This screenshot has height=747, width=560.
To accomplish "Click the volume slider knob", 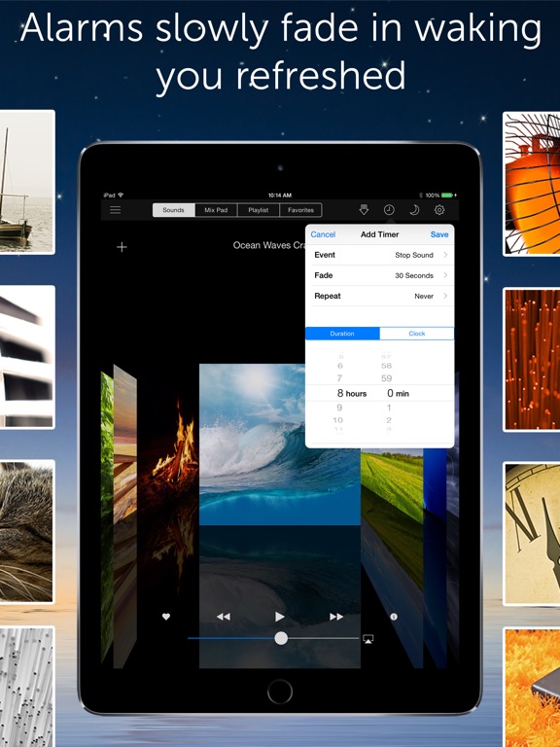I will [281, 638].
